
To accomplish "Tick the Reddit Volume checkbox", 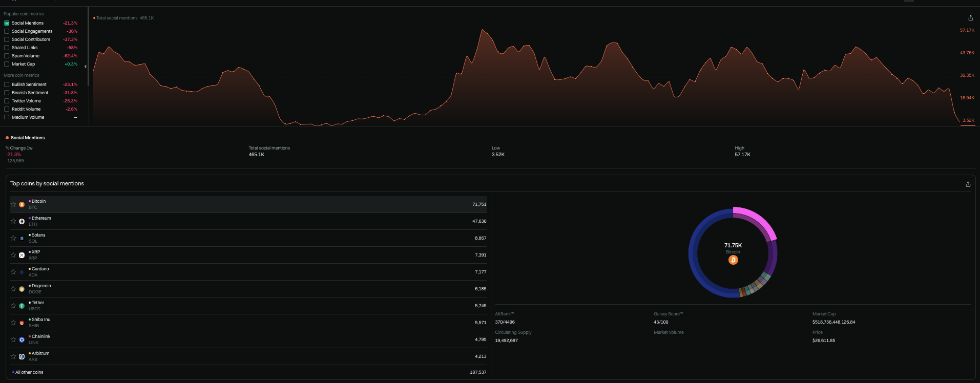I will click(7, 109).
